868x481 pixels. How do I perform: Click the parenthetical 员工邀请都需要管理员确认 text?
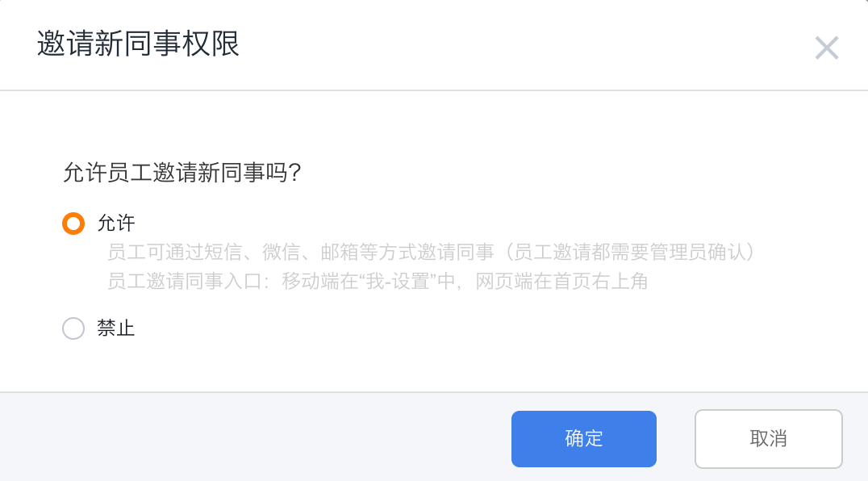(629, 253)
